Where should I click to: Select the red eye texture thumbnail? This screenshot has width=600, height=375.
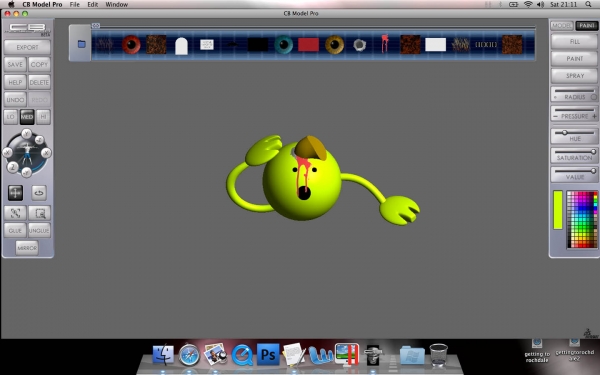(131, 44)
